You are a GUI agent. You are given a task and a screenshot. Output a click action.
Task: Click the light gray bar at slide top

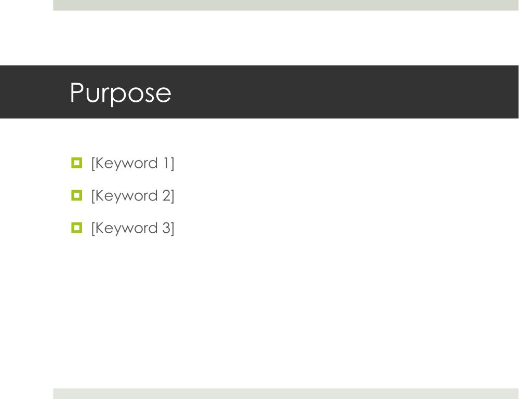(286, 5)
